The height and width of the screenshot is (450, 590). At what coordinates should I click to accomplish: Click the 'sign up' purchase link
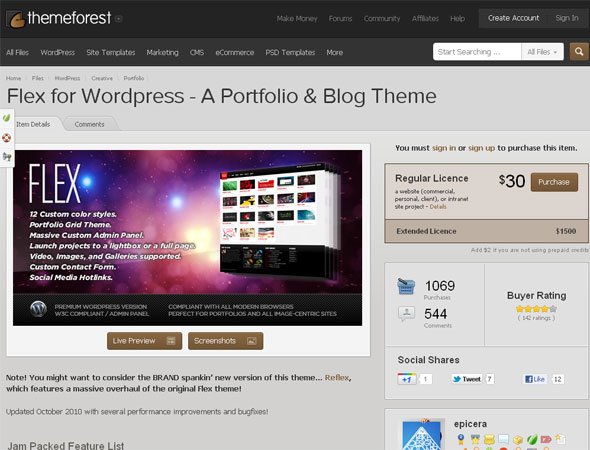[x=481, y=148]
